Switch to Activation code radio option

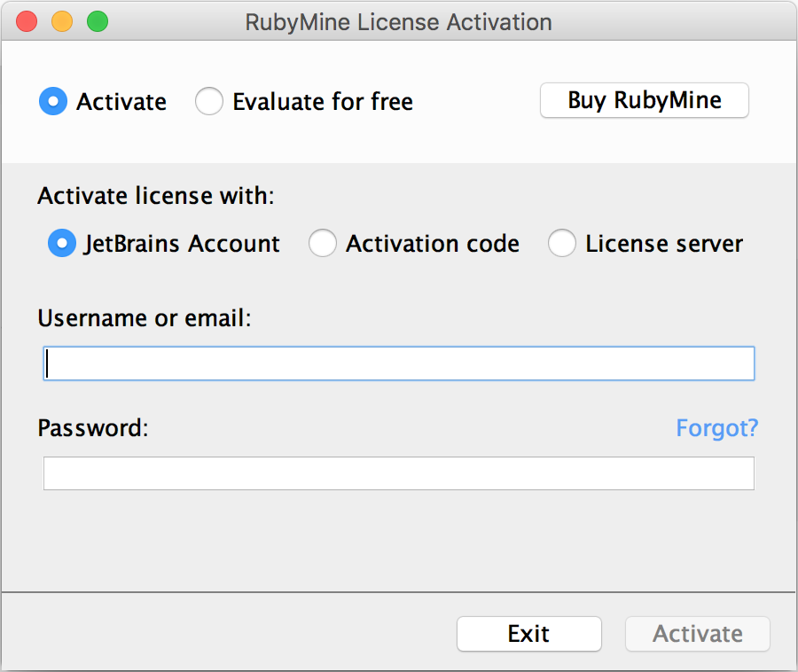click(323, 243)
